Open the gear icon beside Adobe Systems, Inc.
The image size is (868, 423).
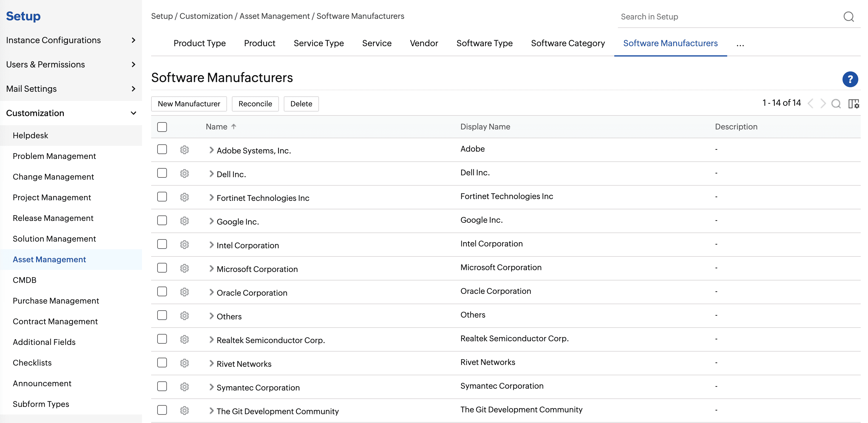tap(184, 150)
